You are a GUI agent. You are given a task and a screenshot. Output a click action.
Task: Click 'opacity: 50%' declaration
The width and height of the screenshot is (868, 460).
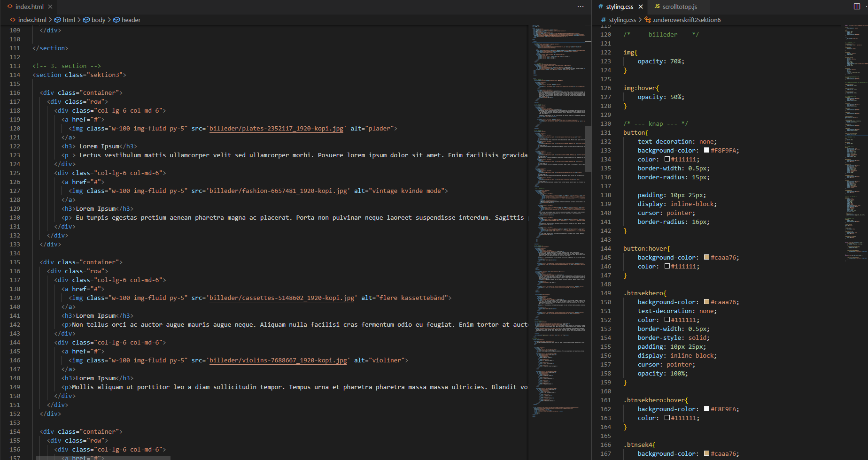pos(661,97)
